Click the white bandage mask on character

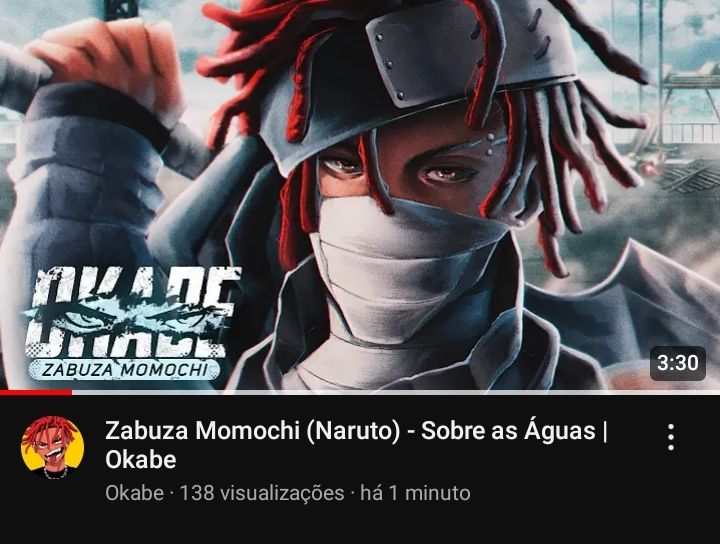point(404,266)
